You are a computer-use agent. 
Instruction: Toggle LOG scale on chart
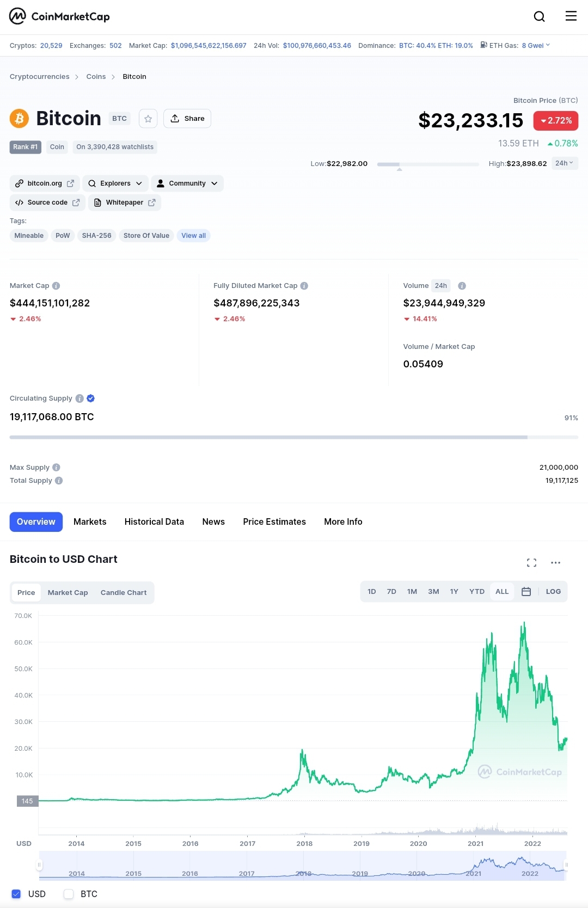point(553,592)
